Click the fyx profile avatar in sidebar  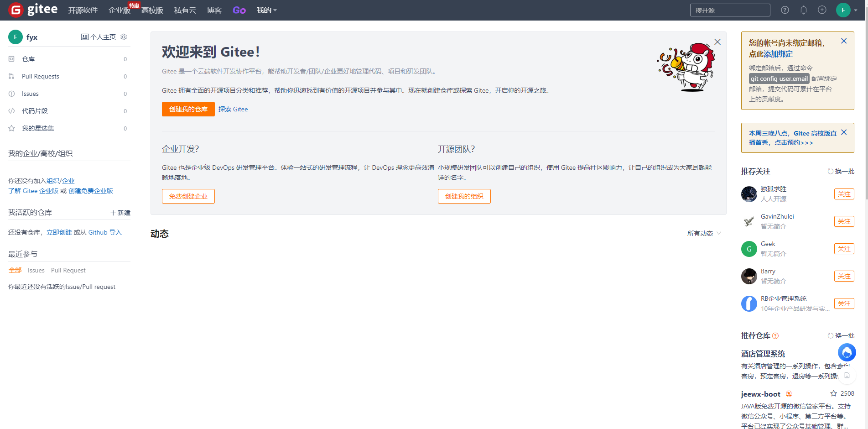pos(16,37)
